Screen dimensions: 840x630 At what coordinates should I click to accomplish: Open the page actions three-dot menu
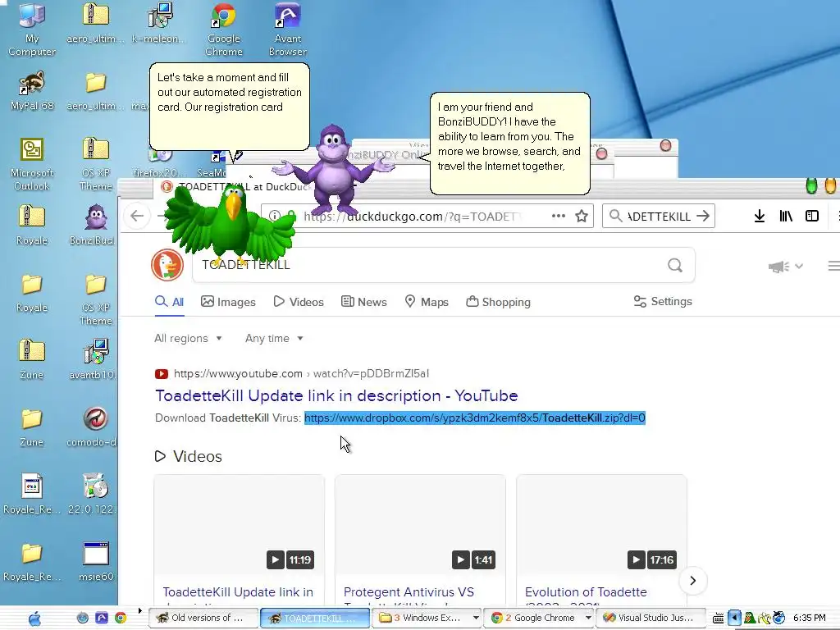click(x=558, y=216)
